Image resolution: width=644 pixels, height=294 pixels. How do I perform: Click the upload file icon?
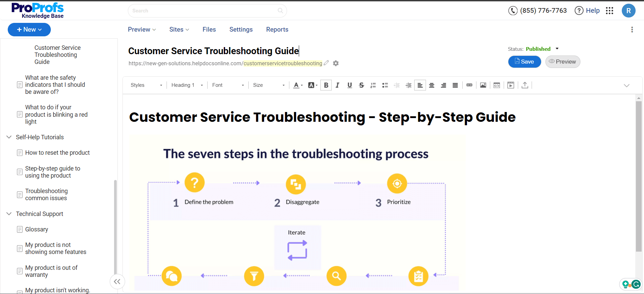[525, 85]
